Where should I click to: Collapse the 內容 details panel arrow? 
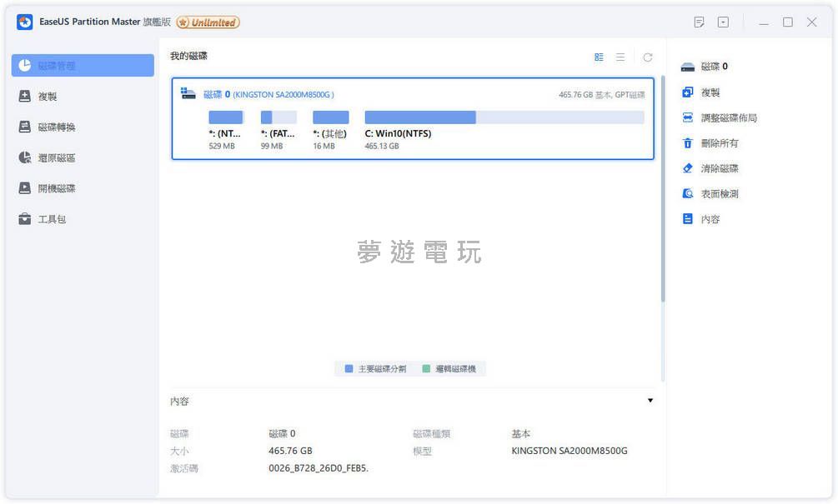(x=650, y=401)
